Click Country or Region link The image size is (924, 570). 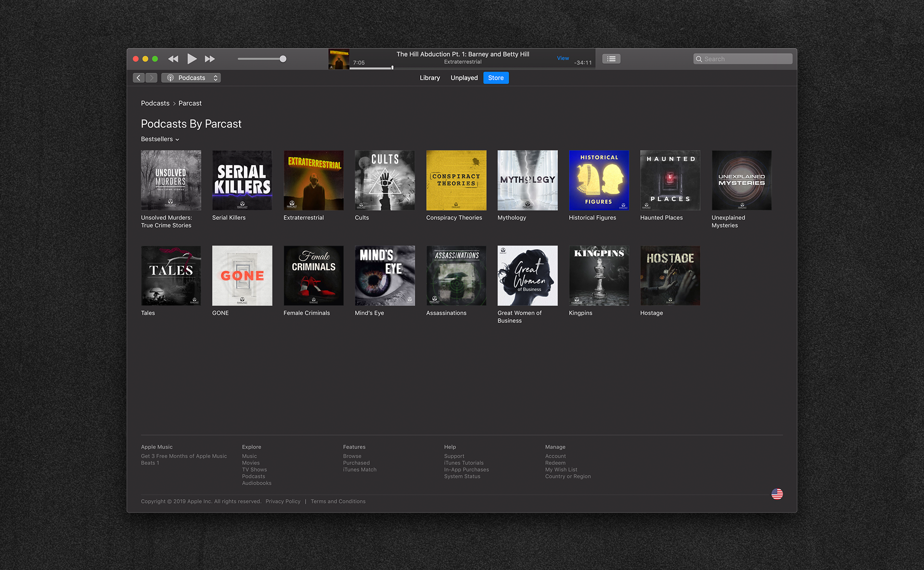pyautogui.click(x=568, y=476)
